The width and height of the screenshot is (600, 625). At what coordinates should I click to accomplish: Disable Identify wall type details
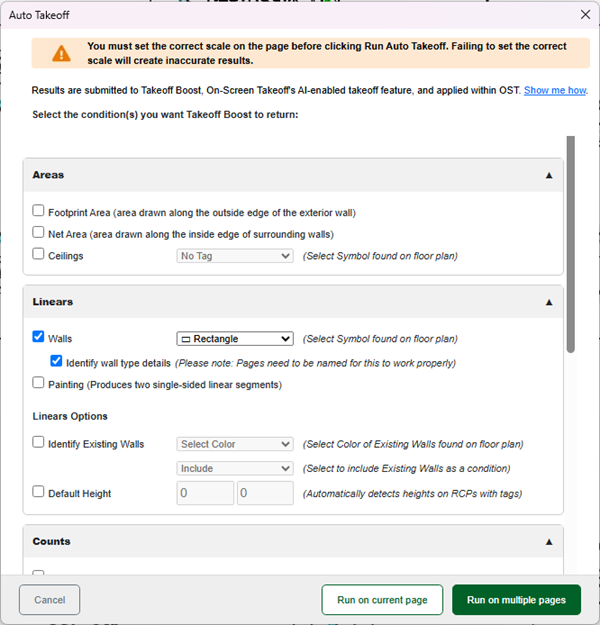point(56,361)
